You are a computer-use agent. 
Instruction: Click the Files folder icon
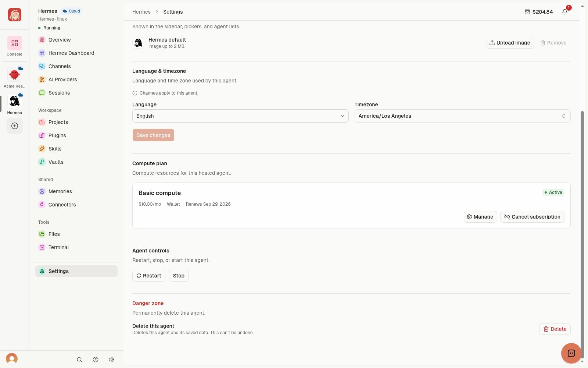click(x=42, y=234)
